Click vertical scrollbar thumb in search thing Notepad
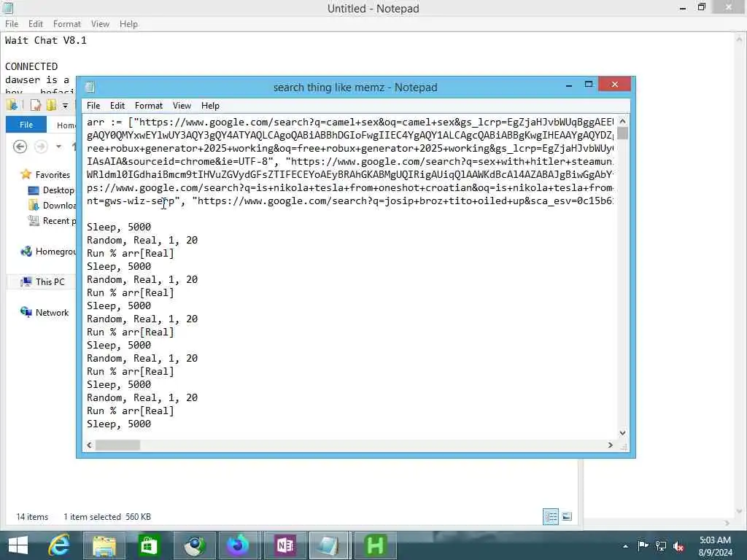Viewport: 747px width, 560px height. [623, 133]
